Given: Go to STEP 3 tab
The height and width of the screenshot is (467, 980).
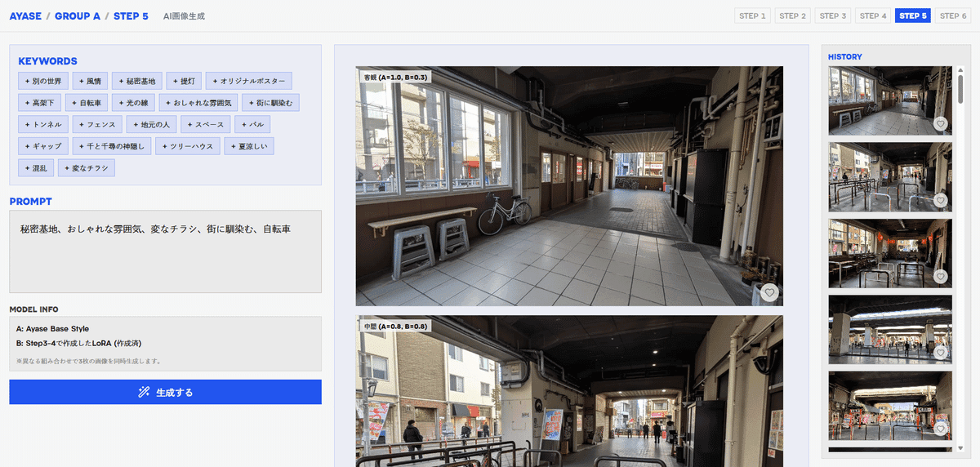Looking at the screenshot, I should click(832, 16).
